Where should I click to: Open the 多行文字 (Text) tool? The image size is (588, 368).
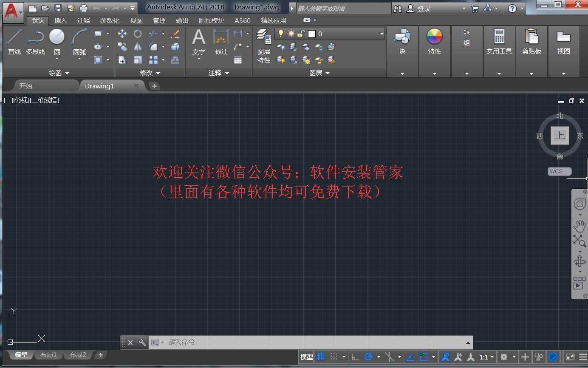(198, 42)
